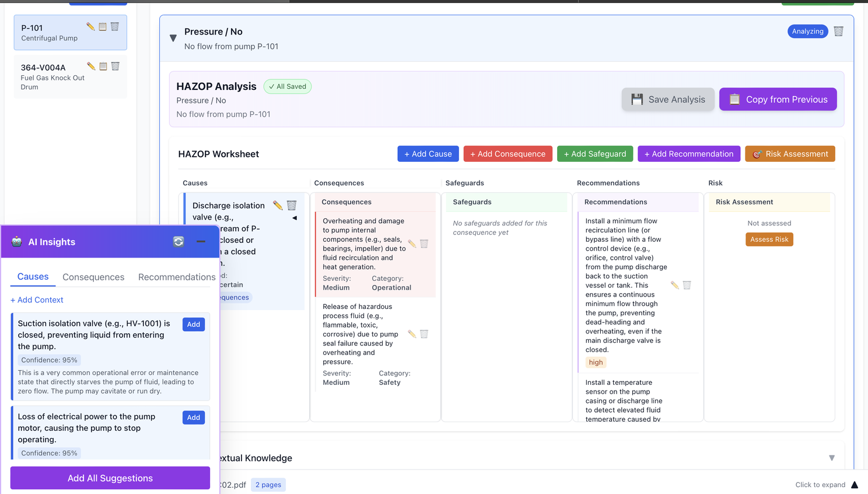The height and width of the screenshot is (494, 868).
Task: Open the 2 pages document badge
Action: (x=268, y=485)
